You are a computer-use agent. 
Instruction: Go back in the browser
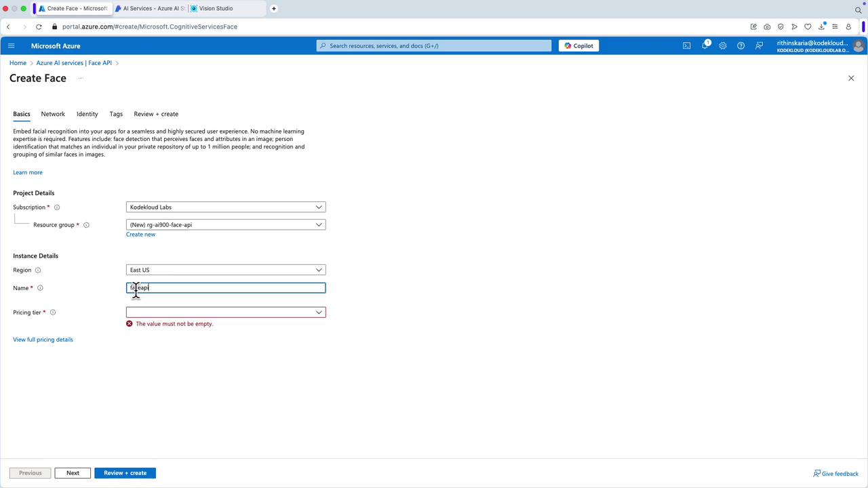(x=8, y=26)
